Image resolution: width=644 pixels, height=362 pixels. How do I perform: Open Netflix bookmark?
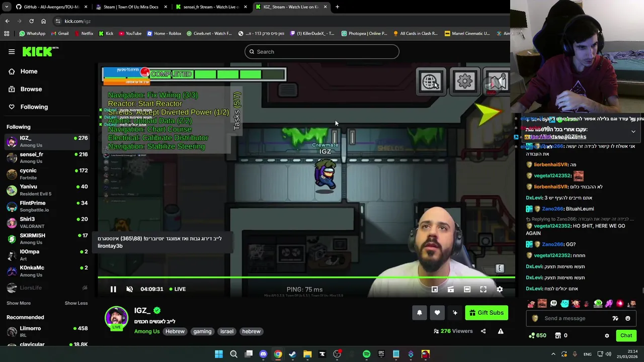click(84, 34)
